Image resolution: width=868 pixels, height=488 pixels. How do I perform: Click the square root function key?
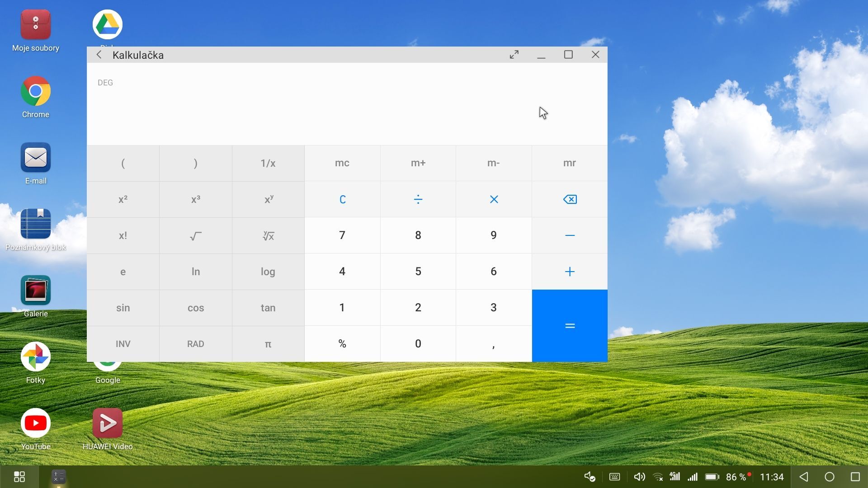[195, 235]
